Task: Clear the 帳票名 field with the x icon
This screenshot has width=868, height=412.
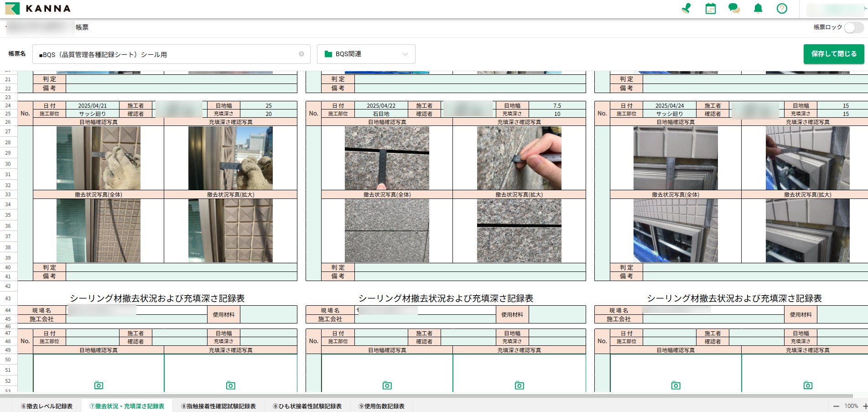Action: point(301,54)
